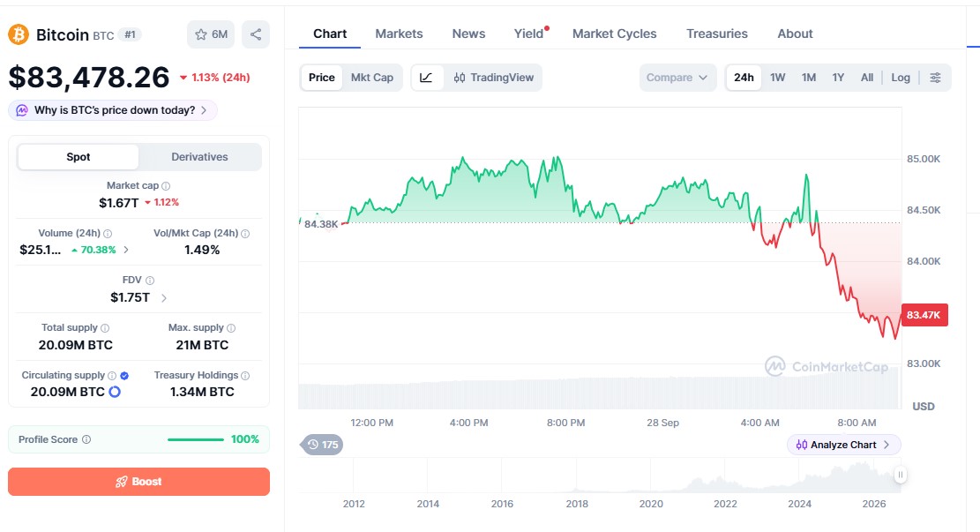
Task: Open chart settings sliders icon
Action: [935, 78]
